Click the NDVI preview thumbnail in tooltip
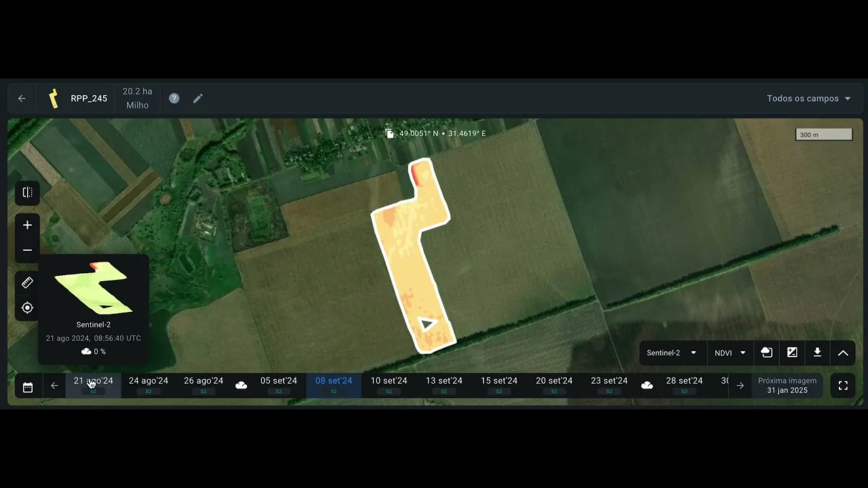 click(94, 288)
